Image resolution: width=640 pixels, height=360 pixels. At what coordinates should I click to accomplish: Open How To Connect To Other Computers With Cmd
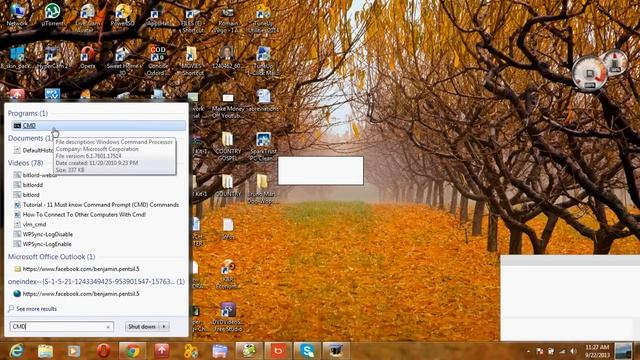point(80,214)
